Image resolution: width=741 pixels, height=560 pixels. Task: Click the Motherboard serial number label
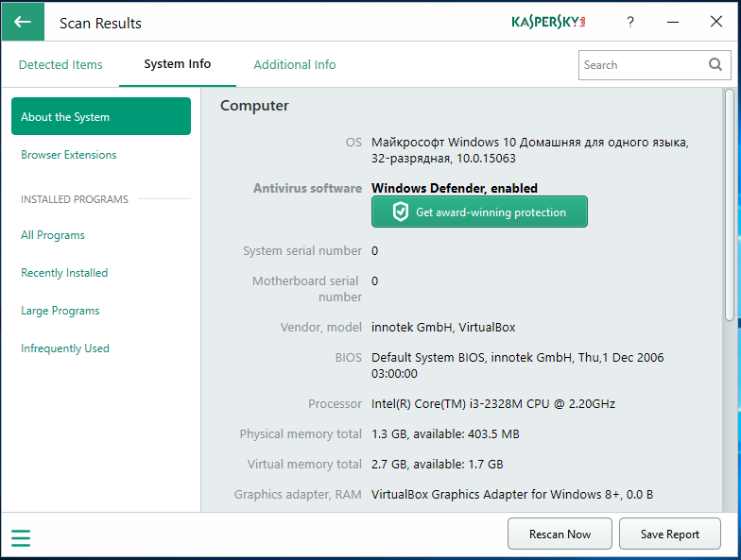pyautogui.click(x=307, y=289)
